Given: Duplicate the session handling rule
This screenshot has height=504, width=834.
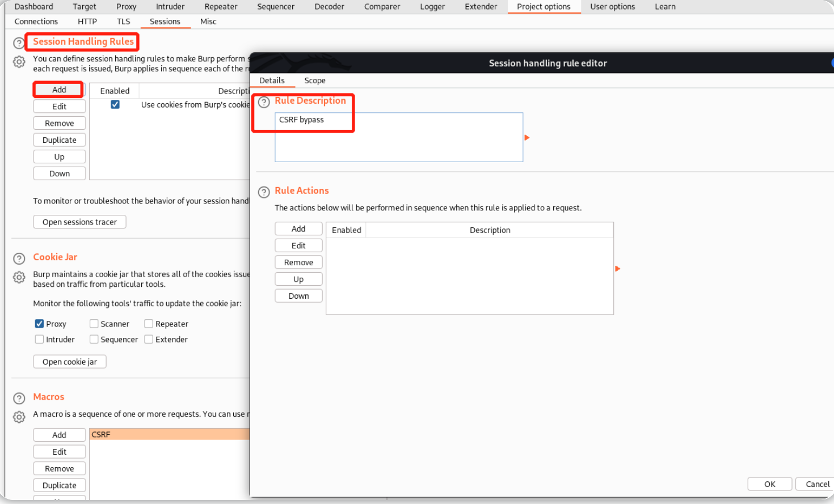Looking at the screenshot, I should (60, 140).
